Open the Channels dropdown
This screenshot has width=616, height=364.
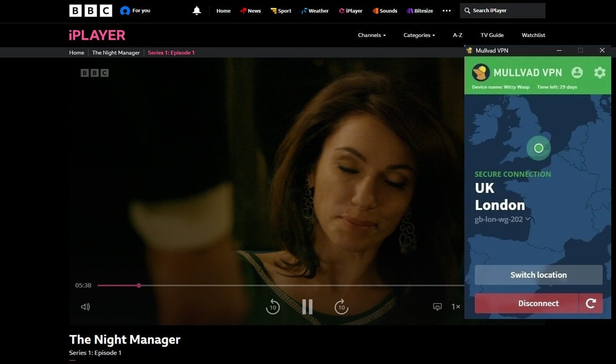click(371, 35)
